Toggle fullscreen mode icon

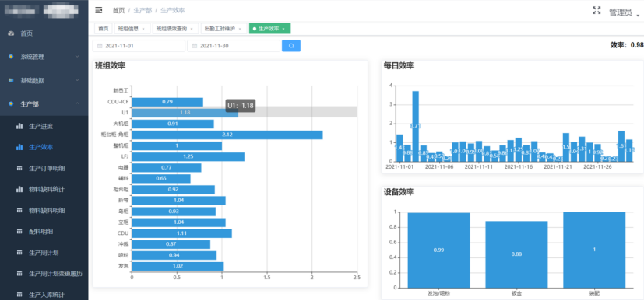596,11
